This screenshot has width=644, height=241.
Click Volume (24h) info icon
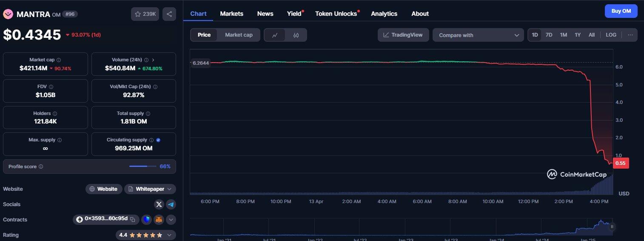pyautogui.click(x=146, y=60)
